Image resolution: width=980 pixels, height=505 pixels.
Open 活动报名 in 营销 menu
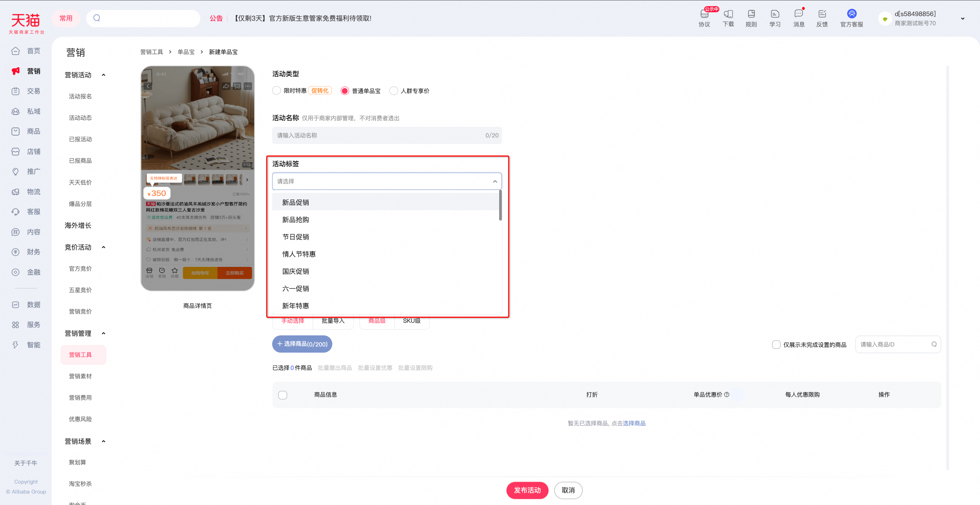click(x=80, y=96)
